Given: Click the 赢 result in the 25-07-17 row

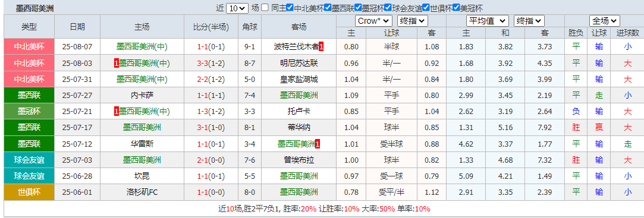Looking at the screenshot, I should tap(599, 128).
